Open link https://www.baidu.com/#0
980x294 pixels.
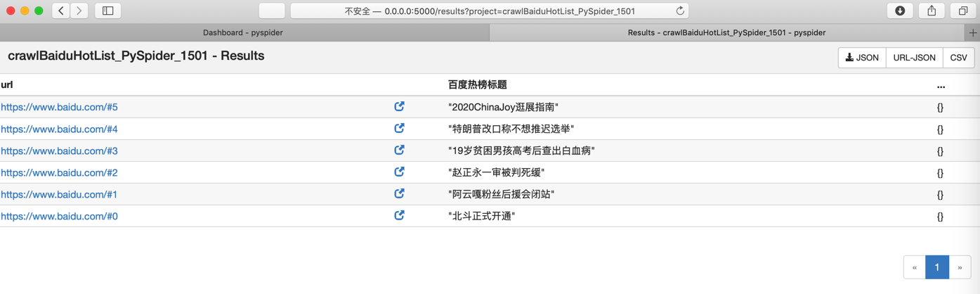point(59,216)
